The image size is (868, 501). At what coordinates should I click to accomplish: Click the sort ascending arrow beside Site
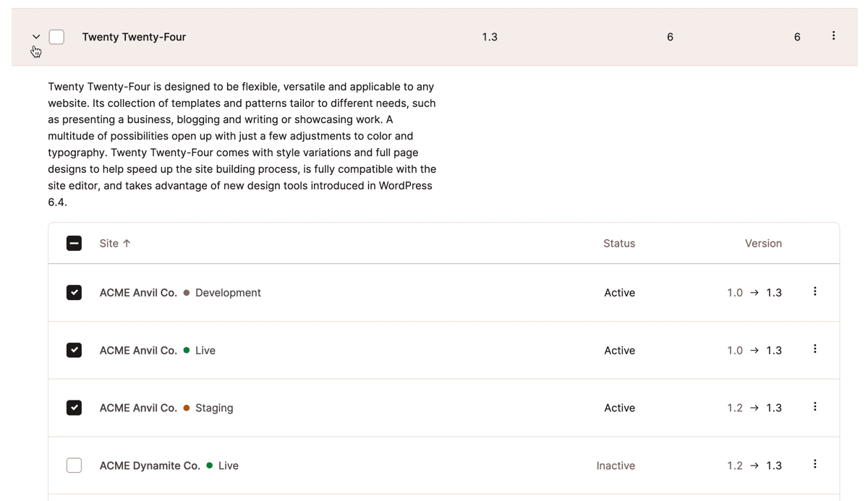point(127,244)
